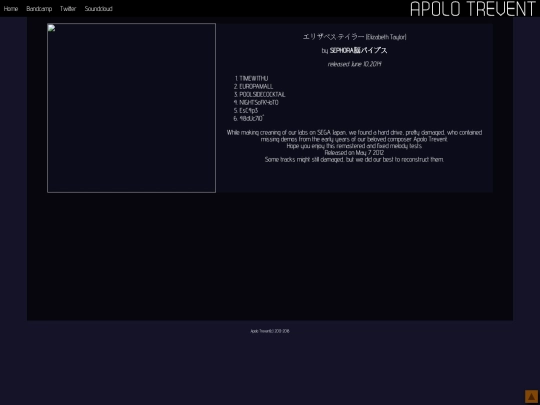Open the Home navigation link
Viewport: 540px width, 405px height.
11,9
